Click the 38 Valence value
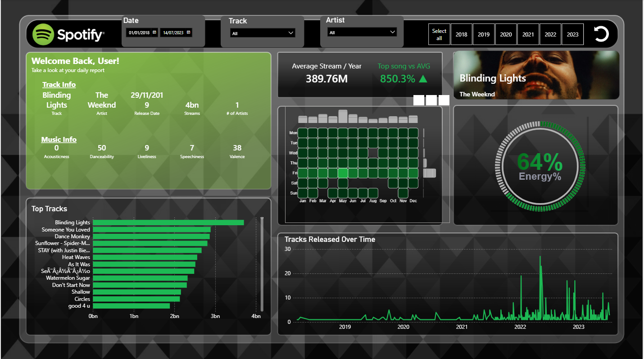This screenshot has height=359, width=644. pos(237,148)
